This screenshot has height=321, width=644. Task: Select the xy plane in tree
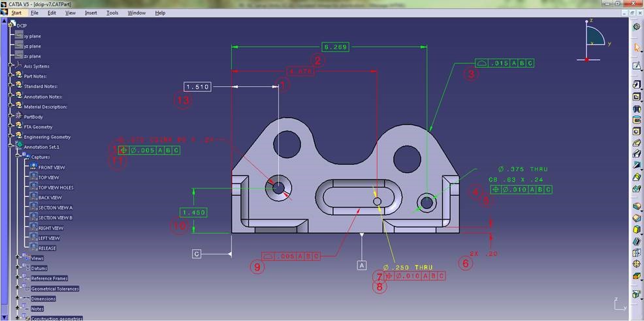coord(32,36)
